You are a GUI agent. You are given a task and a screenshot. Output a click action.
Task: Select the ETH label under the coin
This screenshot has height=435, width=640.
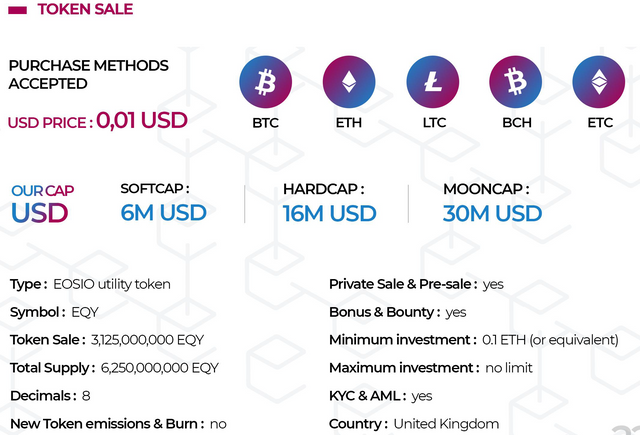click(x=349, y=124)
